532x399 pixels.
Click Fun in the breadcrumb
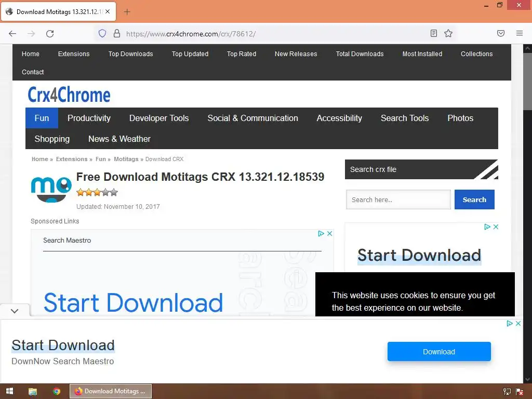tap(101, 159)
